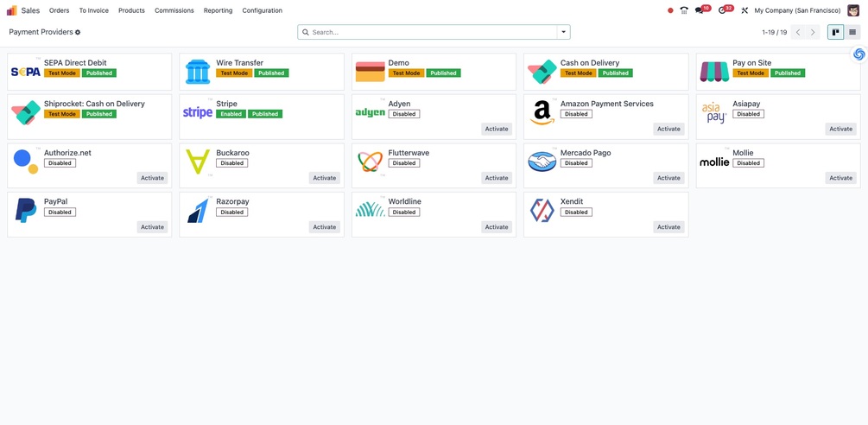Activate the Xendit provider
Image resolution: width=868 pixels, height=425 pixels.
668,227
